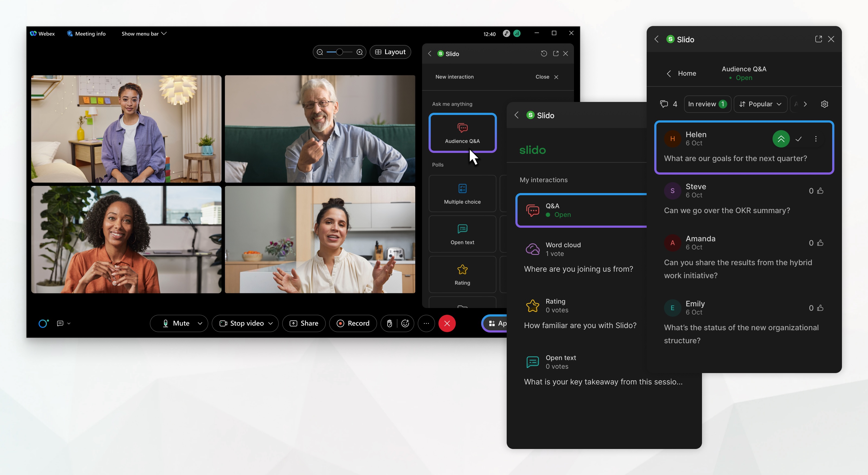Toggle the Q&A Open status indicator
The height and width of the screenshot is (475, 868).
coord(559,214)
